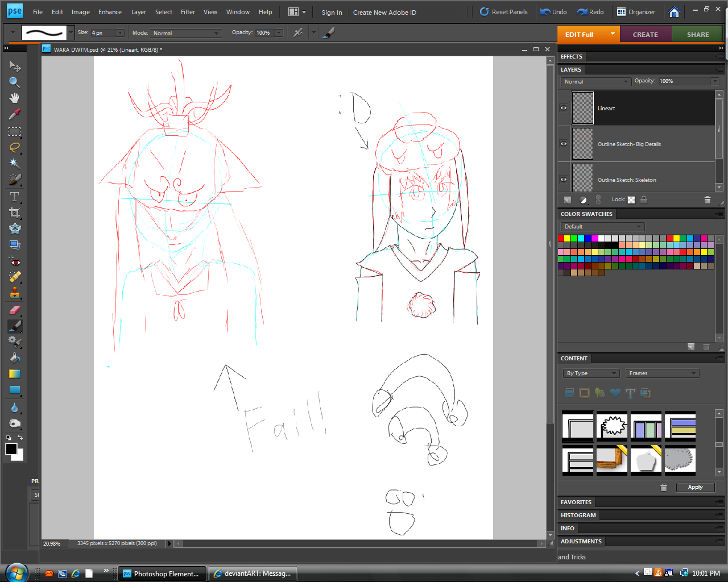Open Content By Type dropdown
The image size is (728, 582).
[591, 373]
